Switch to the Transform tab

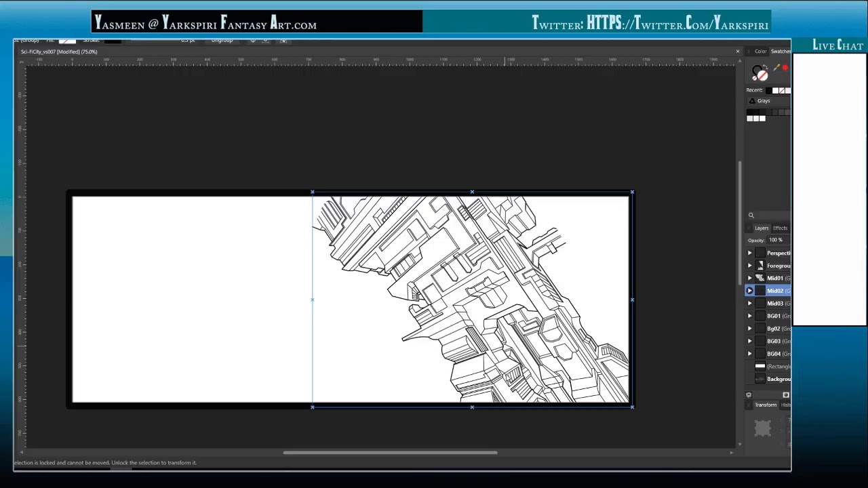point(766,405)
